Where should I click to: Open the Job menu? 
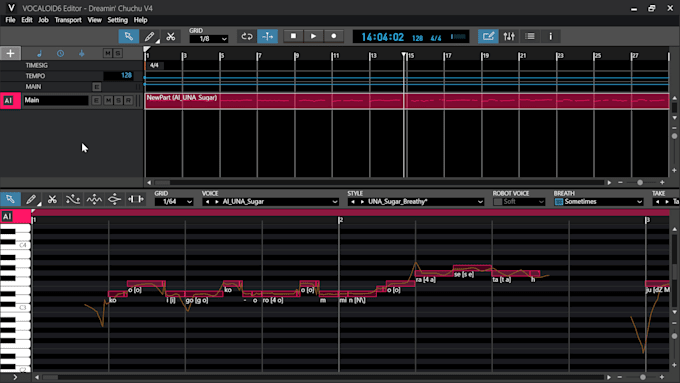43,20
